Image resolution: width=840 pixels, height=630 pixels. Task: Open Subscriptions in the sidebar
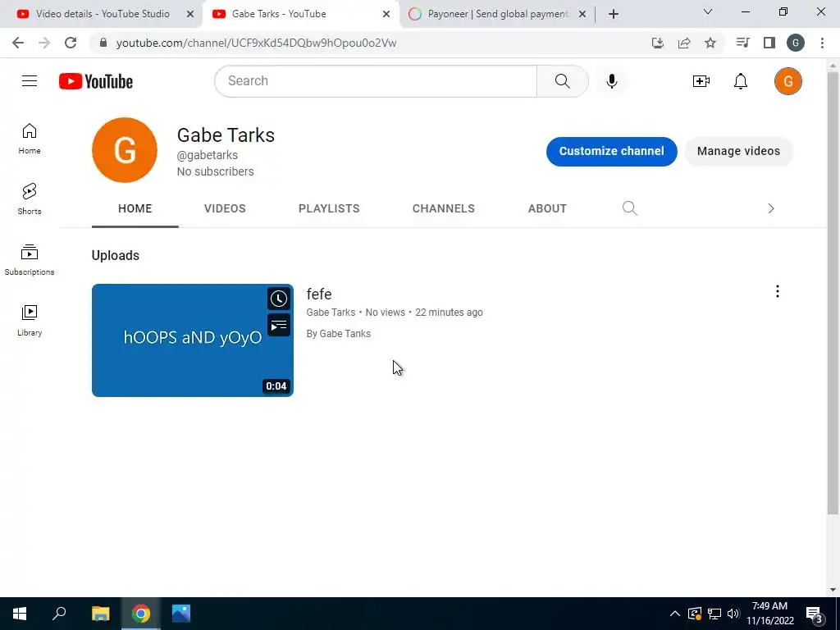pyautogui.click(x=30, y=260)
